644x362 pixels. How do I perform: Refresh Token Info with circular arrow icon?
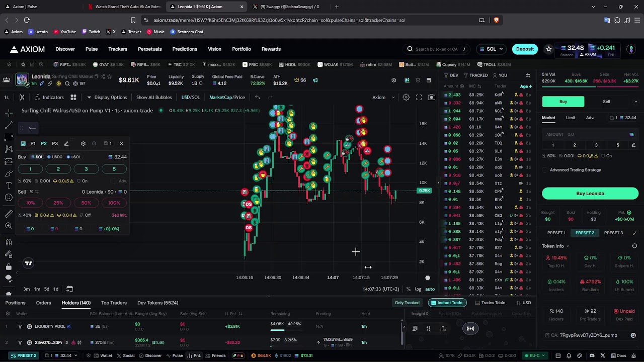634,246
